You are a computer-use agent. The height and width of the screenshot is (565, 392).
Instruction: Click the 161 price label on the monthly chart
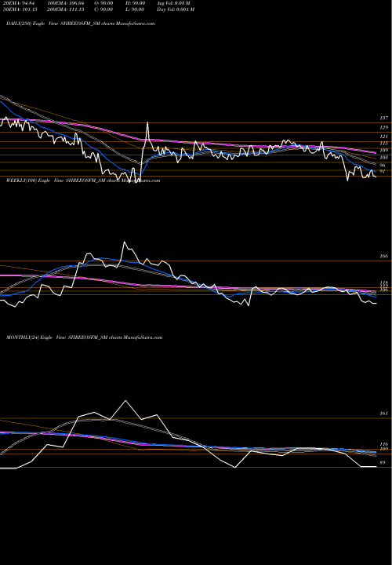[384, 414]
